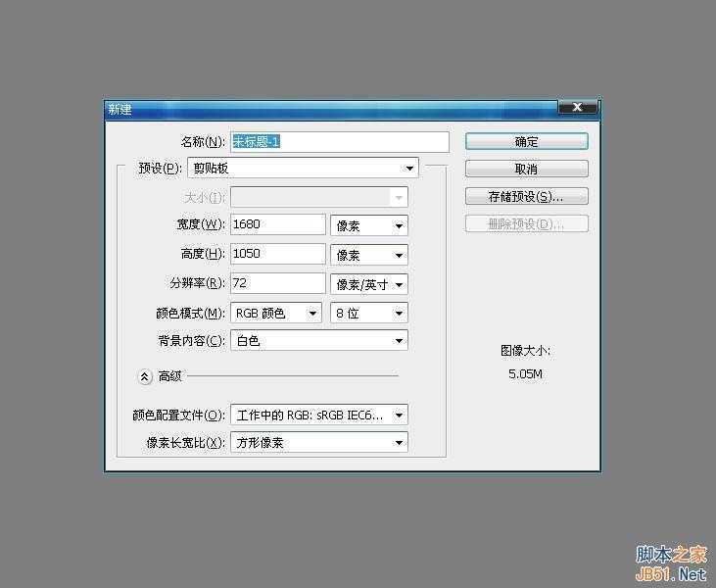
Task: Click the 确定 button
Action: (x=527, y=142)
